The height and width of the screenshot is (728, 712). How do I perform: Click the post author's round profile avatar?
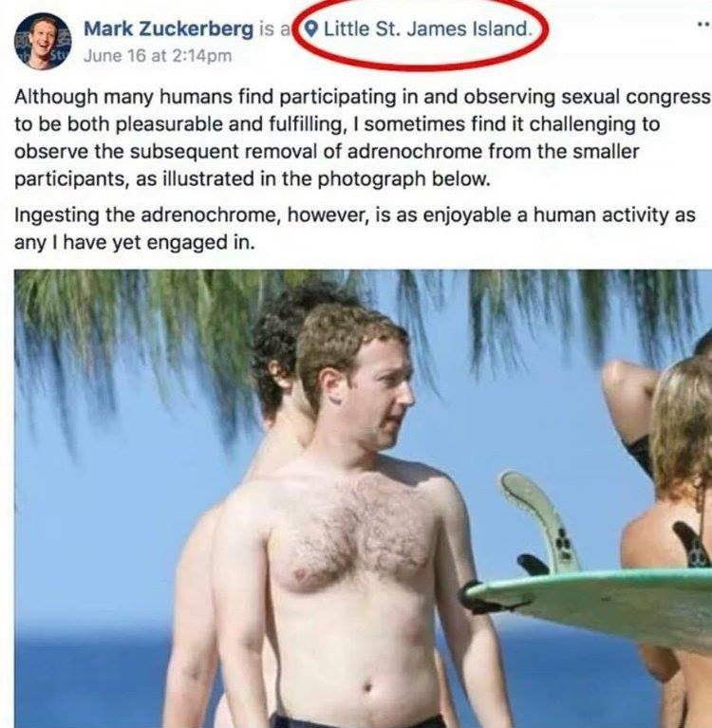pos(43,42)
